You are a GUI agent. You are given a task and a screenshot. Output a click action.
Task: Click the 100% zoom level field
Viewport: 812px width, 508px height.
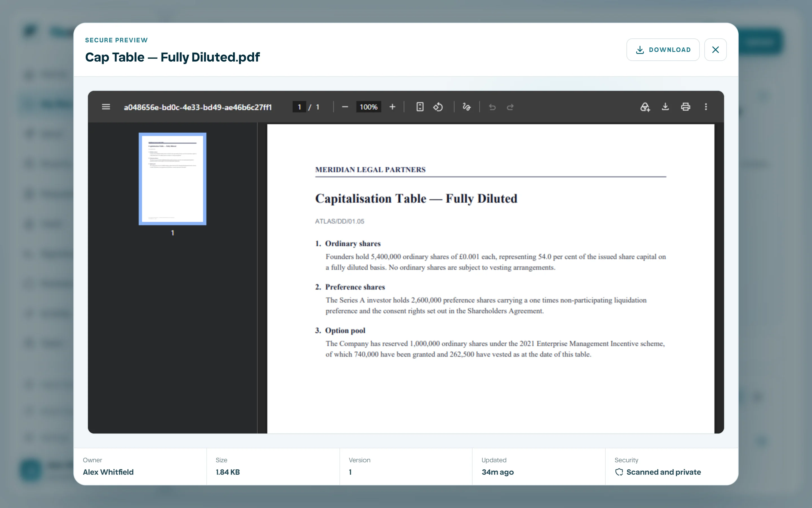(x=369, y=107)
